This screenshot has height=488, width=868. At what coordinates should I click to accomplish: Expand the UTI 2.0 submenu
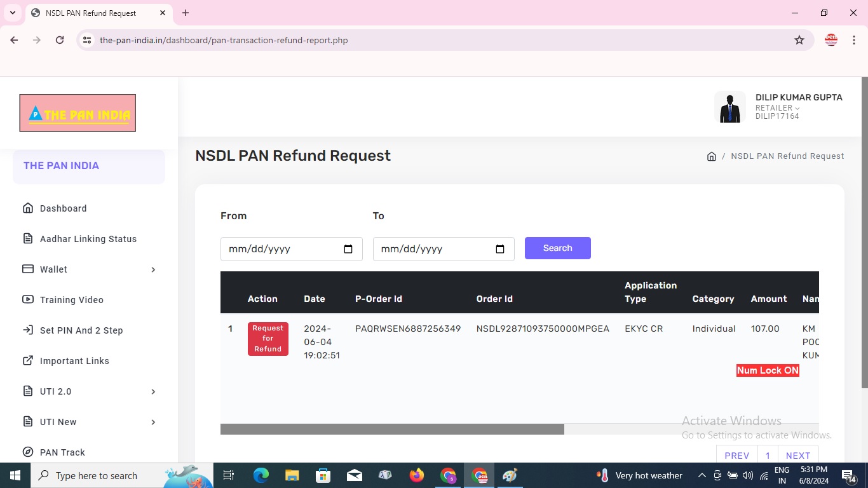153,391
